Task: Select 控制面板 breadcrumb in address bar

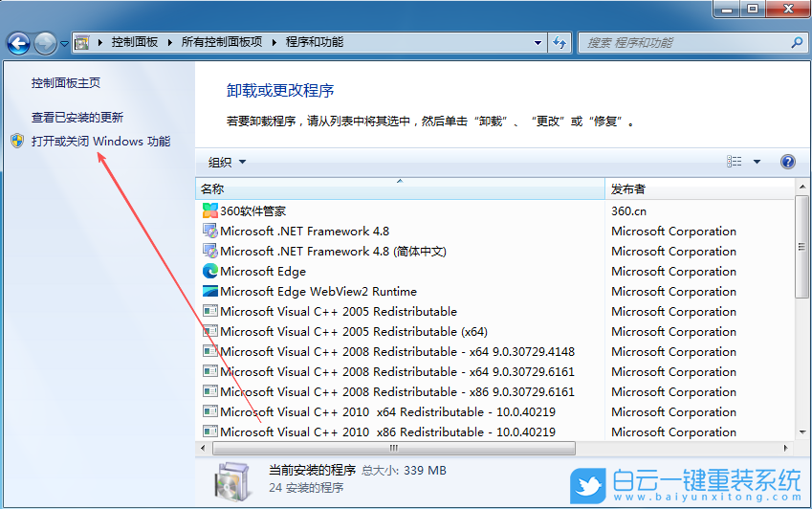Action: coord(134,42)
